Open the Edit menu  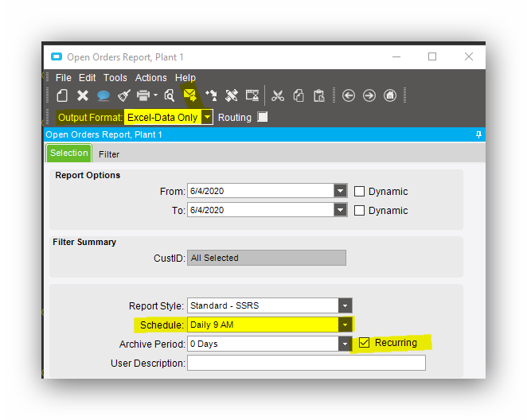click(x=88, y=78)
